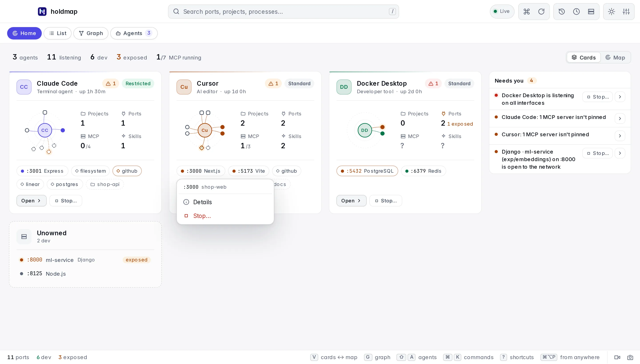Click the clock icon in header
Image resolution: width=640 pixels, height=364 pixels.
(576, 12)
